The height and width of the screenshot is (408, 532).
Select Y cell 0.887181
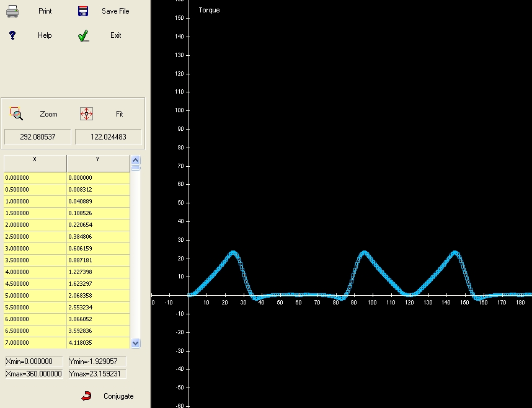[x=98, y=260]
